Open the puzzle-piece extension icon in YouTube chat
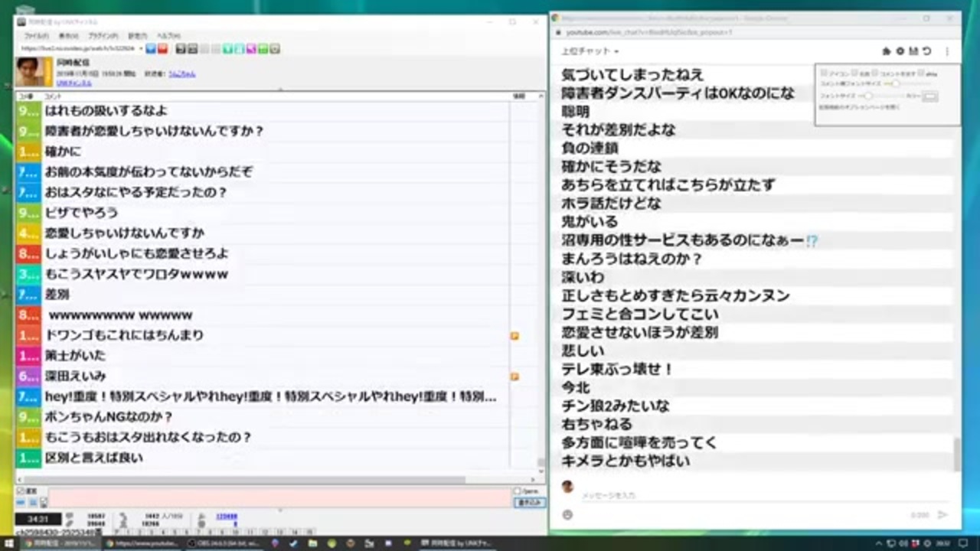The height and width of the screenshot is (551, 980). (887, 51)
